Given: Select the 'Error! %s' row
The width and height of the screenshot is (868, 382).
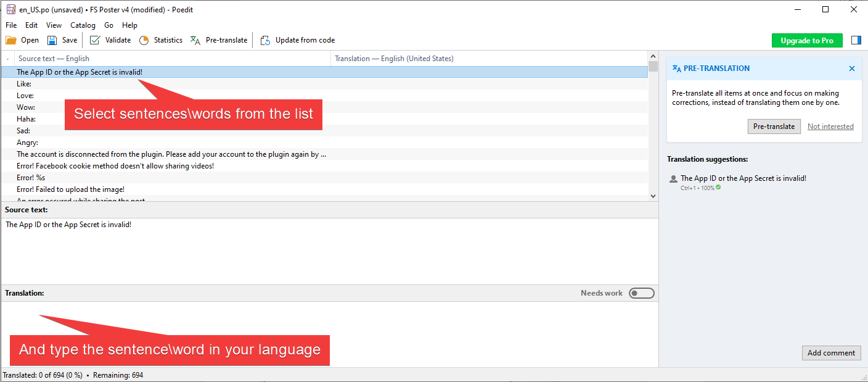Looking at the screenshot, I should tap(324, 178).
